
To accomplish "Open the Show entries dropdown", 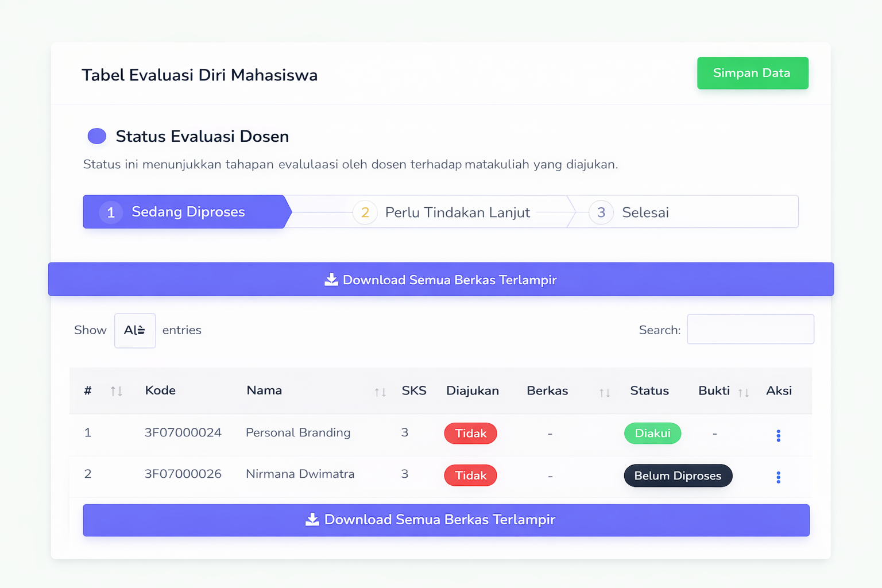I will [x=135, y=330].
